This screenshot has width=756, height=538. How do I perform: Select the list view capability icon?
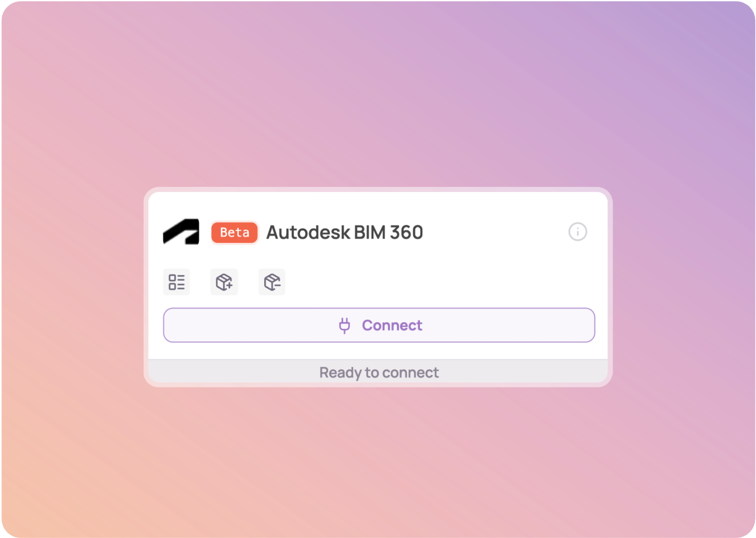click(177, 282)
